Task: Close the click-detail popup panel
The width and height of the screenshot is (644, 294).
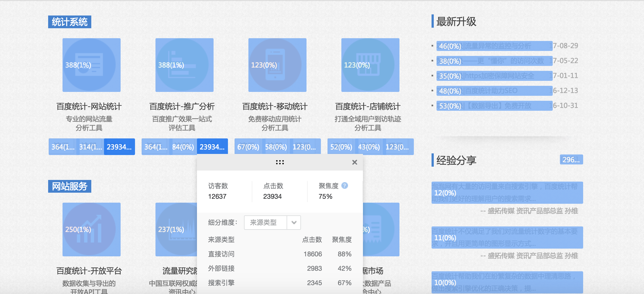Action: 354,162
